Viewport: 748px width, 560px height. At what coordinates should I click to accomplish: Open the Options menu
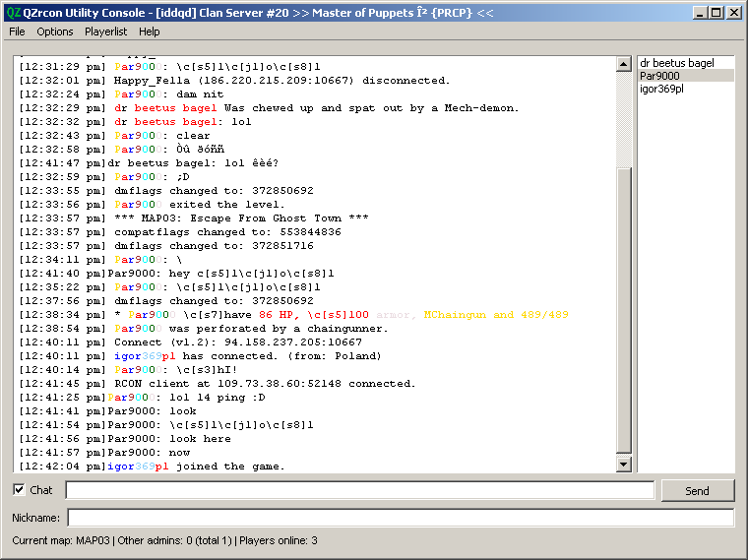point(55,31)
